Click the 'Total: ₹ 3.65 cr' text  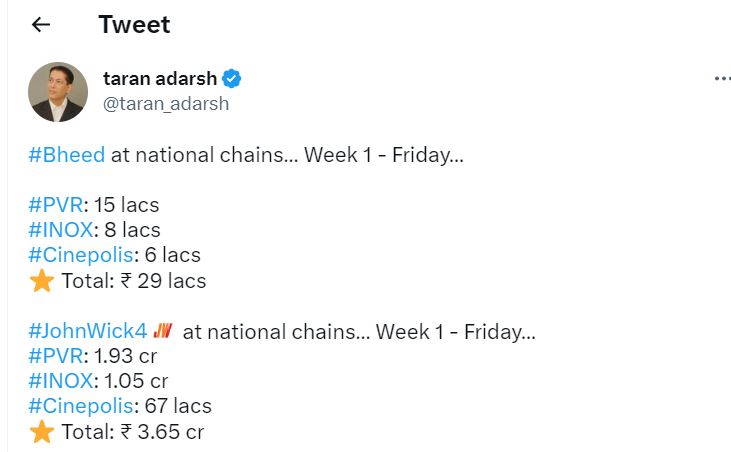click(132, 432)
